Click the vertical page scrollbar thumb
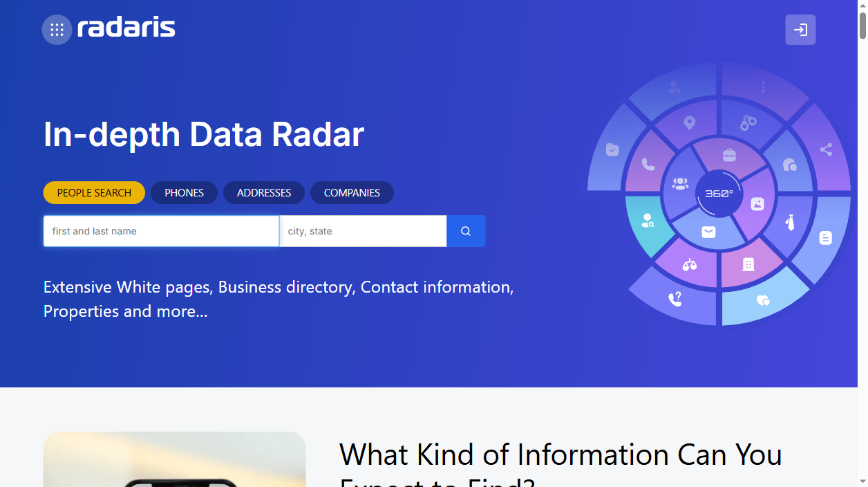Viewport: 868px width, 487px height. coord(862,25)
